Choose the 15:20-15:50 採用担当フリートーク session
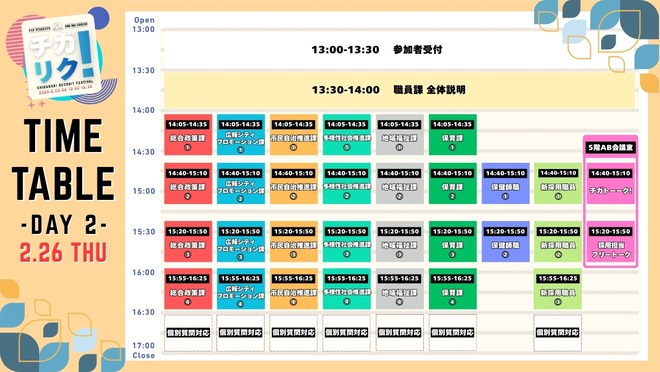Screen dimensions: 660x372 610,242
